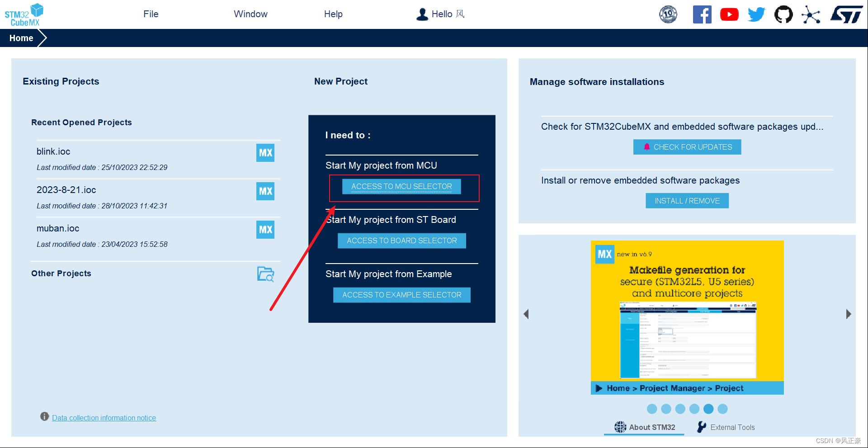Click the MX icon next to 2023-8-21.ioc
868x448 pixels.
(x=265, y=191)
